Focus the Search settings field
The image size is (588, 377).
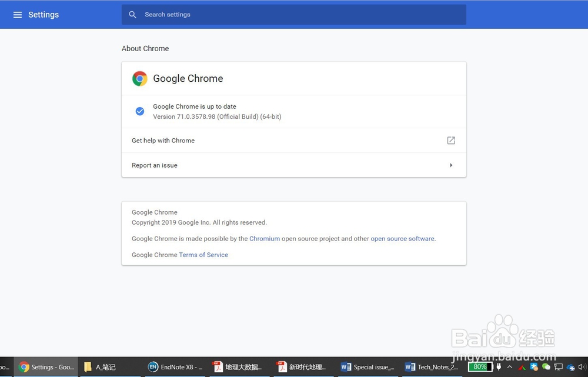[x=293, y=15]
